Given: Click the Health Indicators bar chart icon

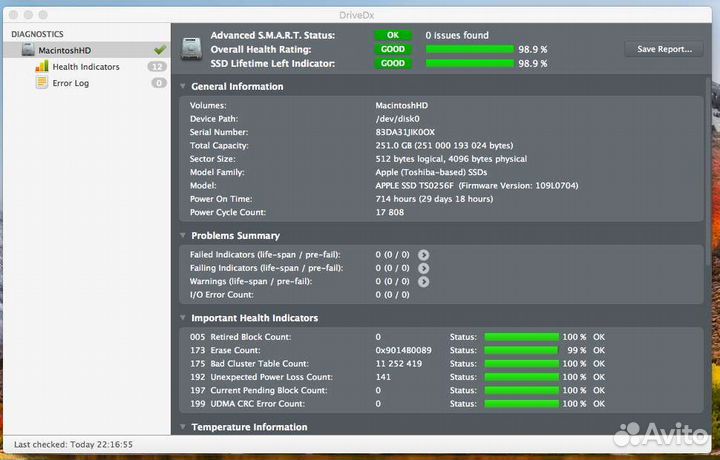Looking at the screenshot, I should [42, 67].
